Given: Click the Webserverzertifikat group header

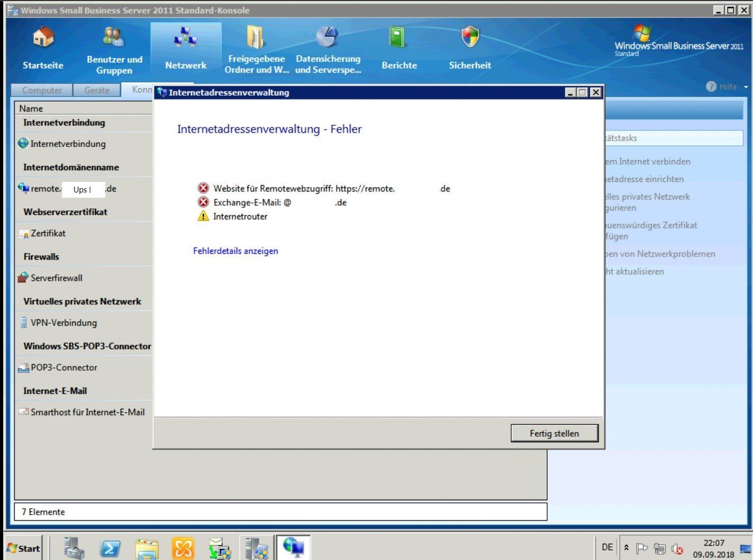Looking at the screenshot, I should click(65, 212).
